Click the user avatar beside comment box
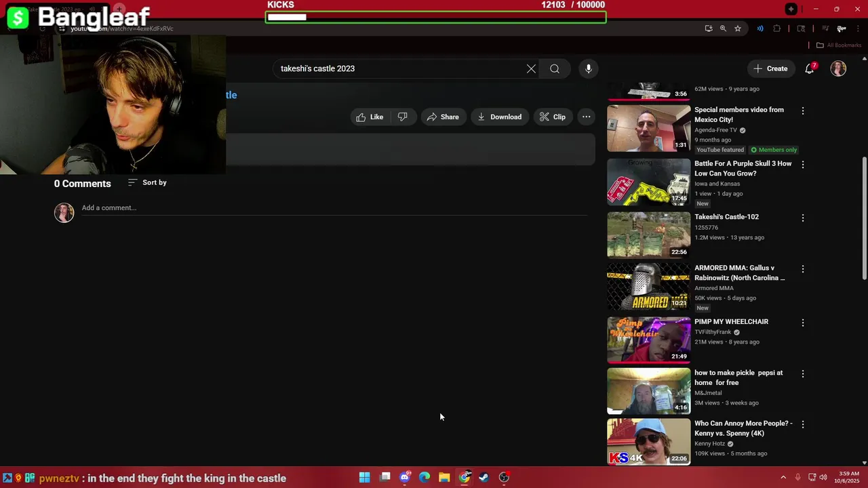Viewport: 868px width, 488px height. point(64,213)
